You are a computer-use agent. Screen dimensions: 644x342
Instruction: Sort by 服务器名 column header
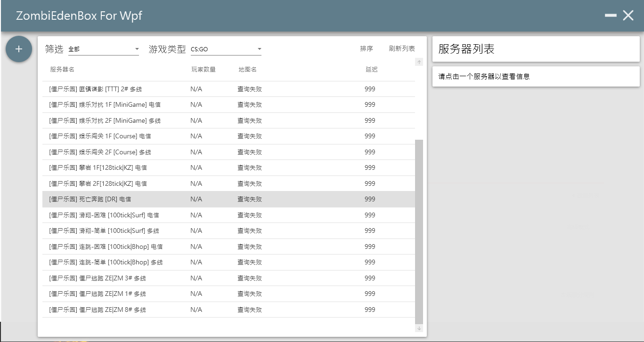pyautogui.click(x=62, y=70)
